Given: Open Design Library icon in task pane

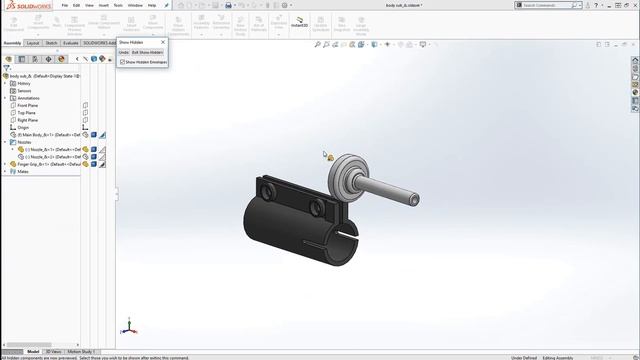Looking at the screenshot, I should point(635,68).
